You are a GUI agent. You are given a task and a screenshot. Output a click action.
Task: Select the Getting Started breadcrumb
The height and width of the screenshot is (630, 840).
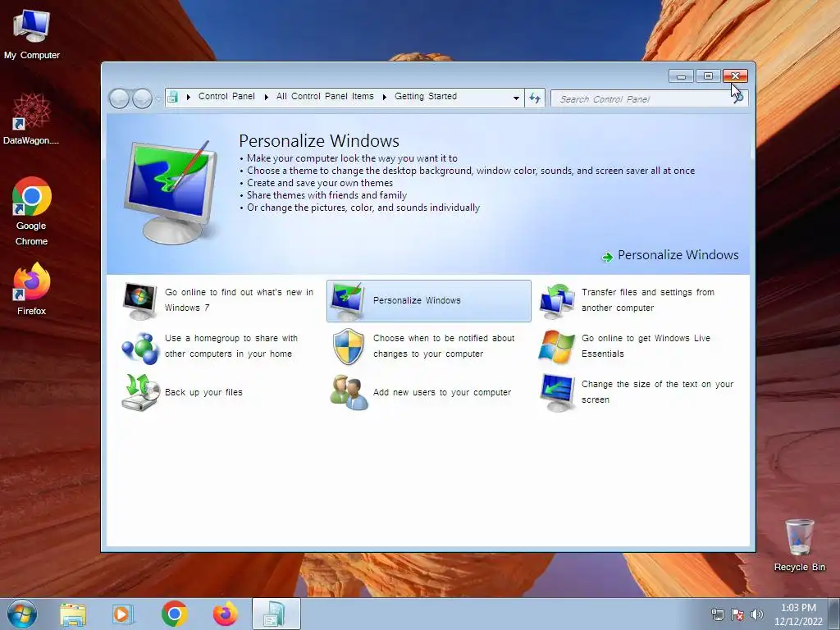pyautogui.click(x=426, y=97)
